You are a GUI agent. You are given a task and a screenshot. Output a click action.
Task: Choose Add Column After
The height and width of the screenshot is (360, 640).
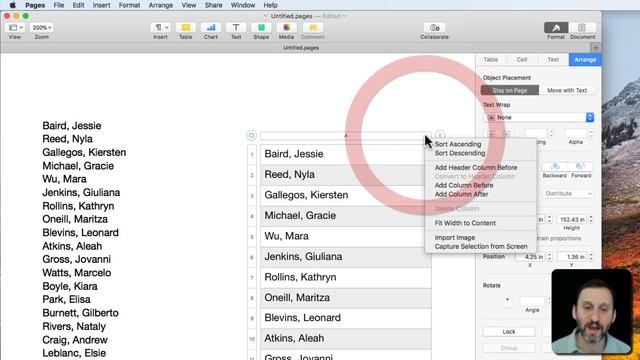pyautogui.click(x=462, y=194)
